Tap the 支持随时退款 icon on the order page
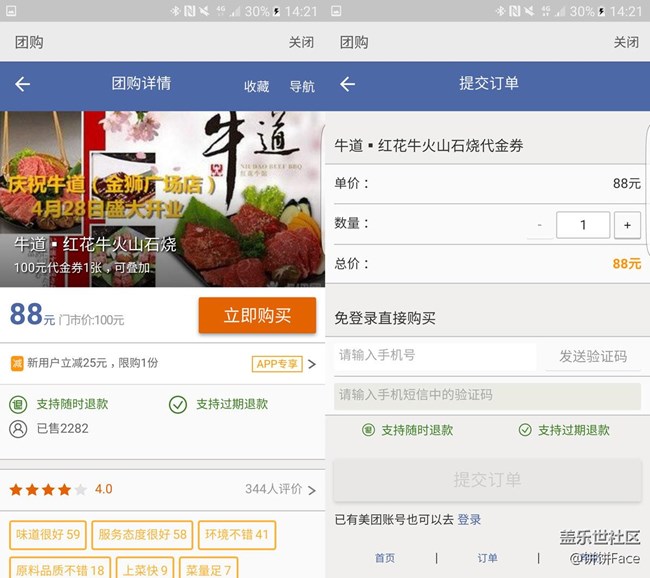The image size is (650, 578). (x=368, y=430)
